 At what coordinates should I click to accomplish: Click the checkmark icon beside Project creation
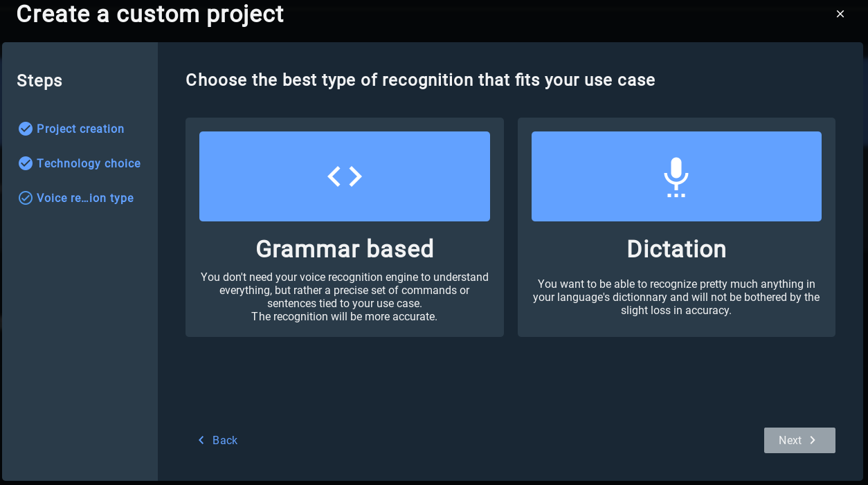pyautogui.click(x=26, y=129)
